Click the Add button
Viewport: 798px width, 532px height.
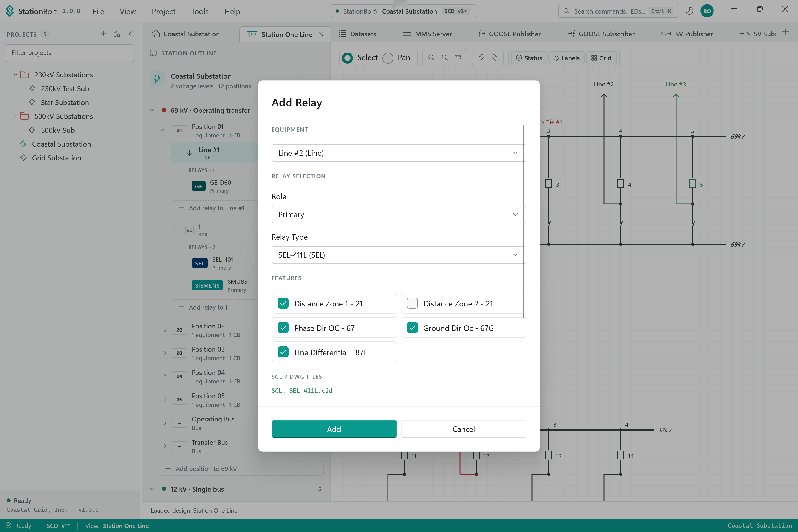(334, 429)
